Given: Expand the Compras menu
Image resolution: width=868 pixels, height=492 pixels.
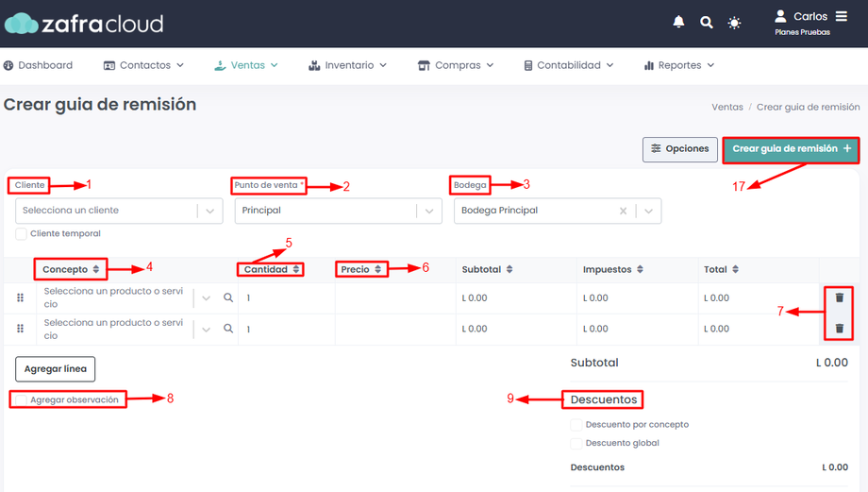Looking at the screenshot, I should (456, 65).
